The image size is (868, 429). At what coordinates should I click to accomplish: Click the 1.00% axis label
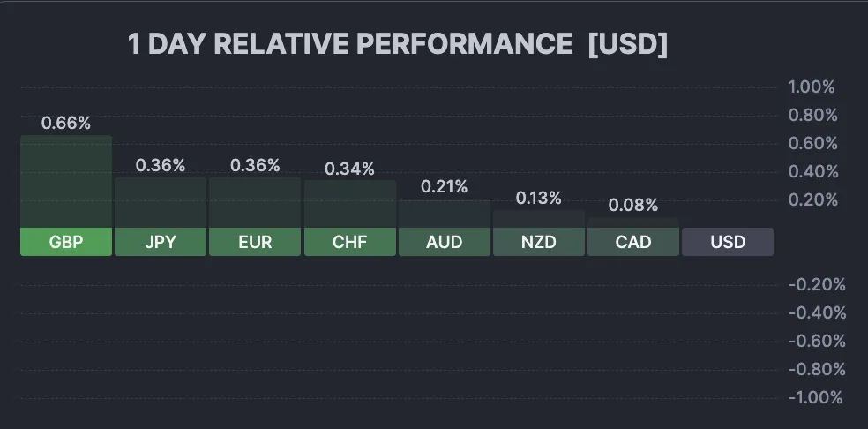[x=811, y=87]
